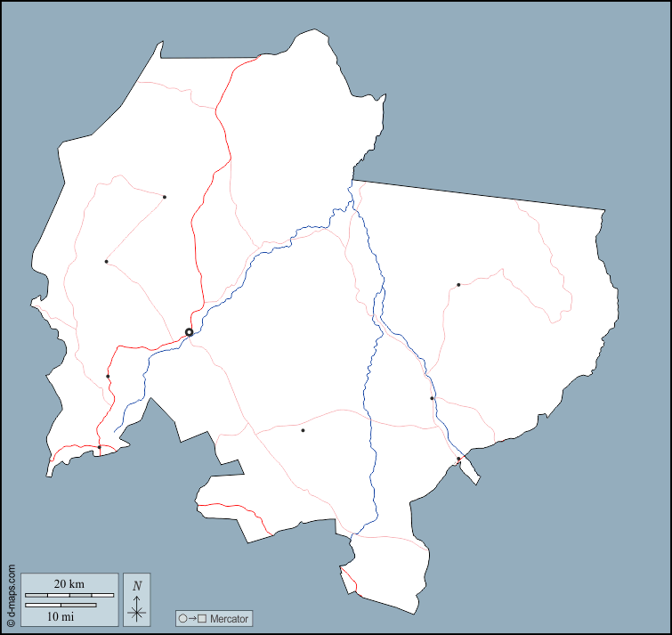Click the capital city double-circle marker
The image size is (672, 635).
coord(189,332)
